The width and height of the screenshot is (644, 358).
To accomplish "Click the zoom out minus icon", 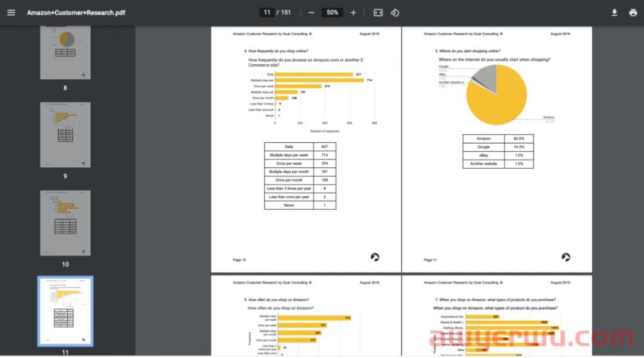I will (x=311, y=13).
